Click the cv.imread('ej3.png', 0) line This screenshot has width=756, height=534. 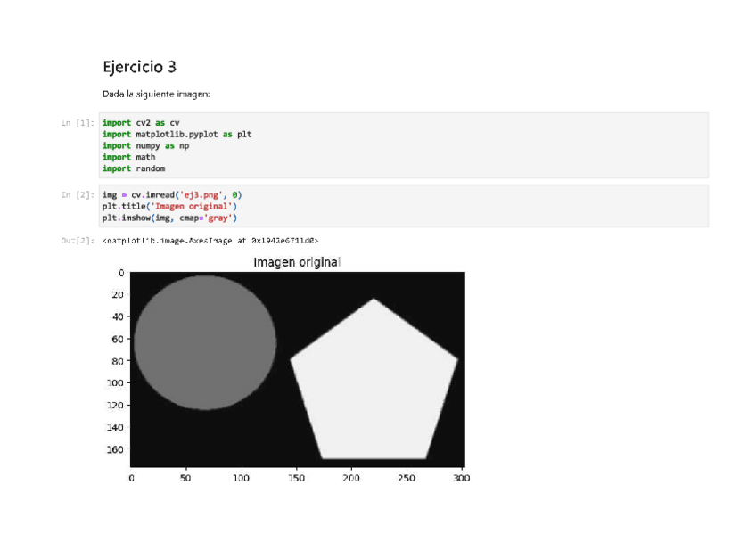point(171,194)
